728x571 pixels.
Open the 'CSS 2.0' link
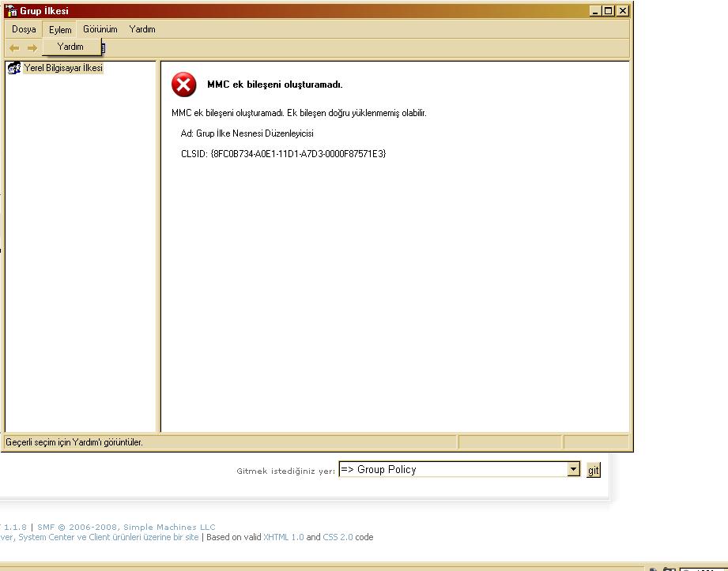click(x=338, y=537)
